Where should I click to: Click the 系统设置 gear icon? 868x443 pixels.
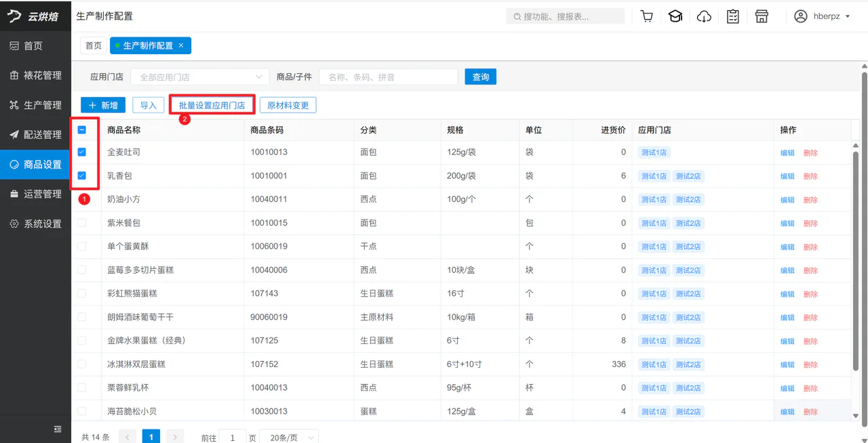click(x=14, y=224)
